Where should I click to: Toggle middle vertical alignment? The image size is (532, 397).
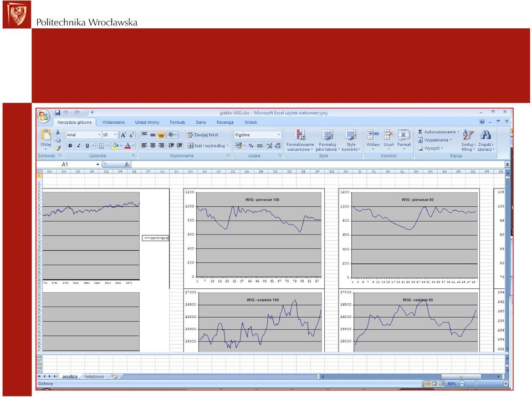[x=153, y=135]
